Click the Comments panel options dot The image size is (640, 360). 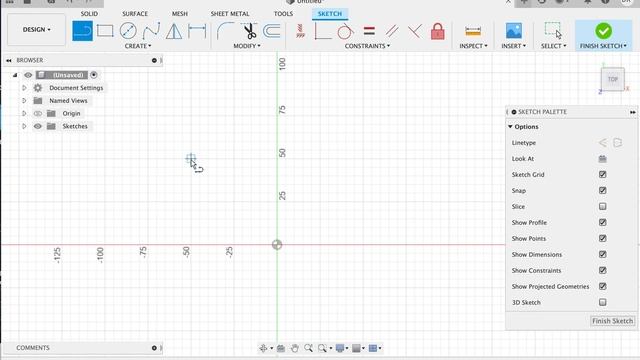pyautogui.click(x=154, y=348)
